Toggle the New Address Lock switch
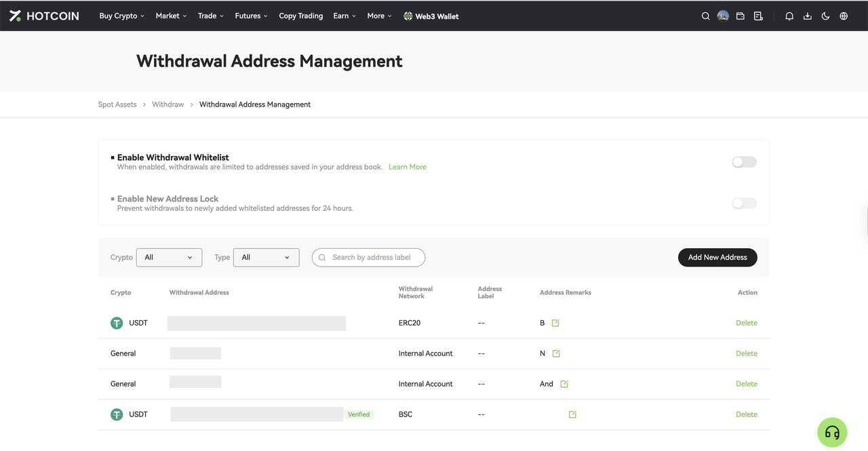 pyautogui.click(x=744, y=203)
